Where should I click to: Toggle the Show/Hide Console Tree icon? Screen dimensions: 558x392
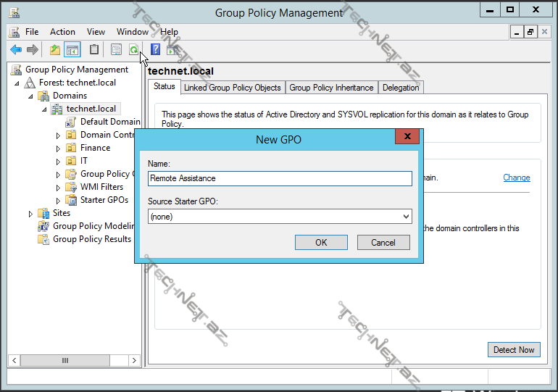(x=72, y=50)
